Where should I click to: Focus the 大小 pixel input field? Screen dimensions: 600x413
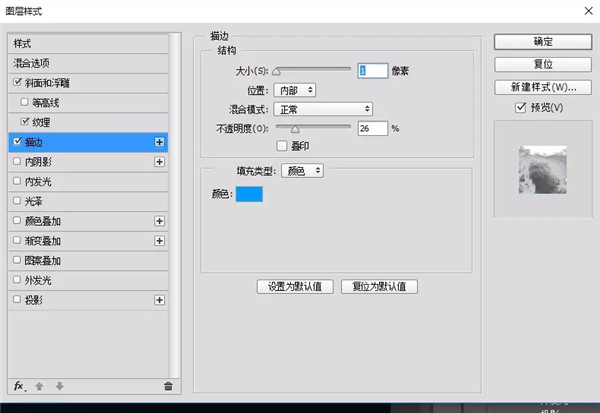click(x=373, y=71)
